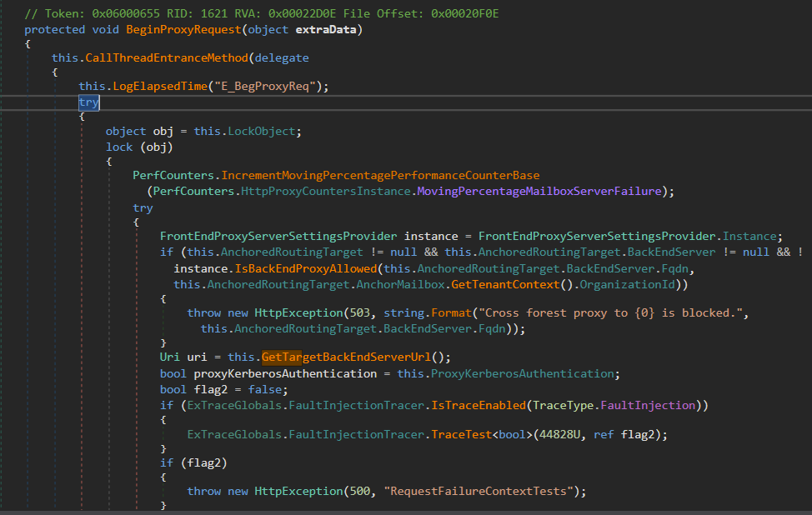Click the false literal assigned to flag2
Screen dimensions: 812x515
tap(265, 390)
